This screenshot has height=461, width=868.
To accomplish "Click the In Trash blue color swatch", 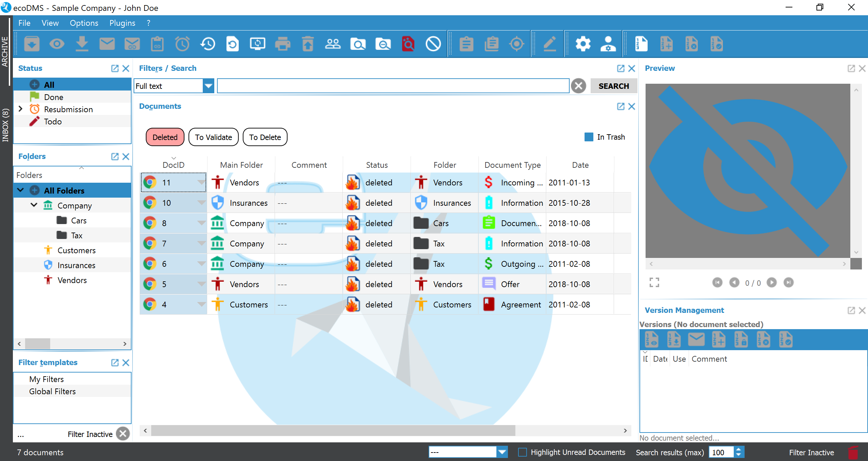I will (x=589, y=137).
